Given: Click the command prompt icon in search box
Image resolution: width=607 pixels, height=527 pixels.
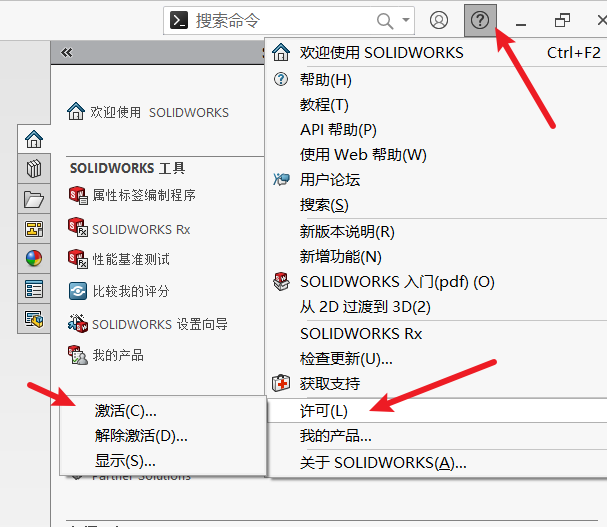Looking at the screenshot, I should pyautogui.click(x=179, y=20).
